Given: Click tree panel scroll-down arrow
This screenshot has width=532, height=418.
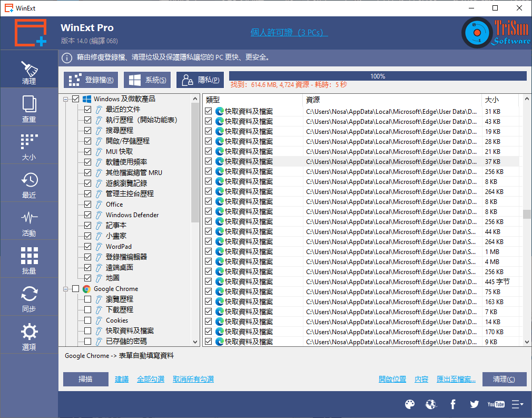Looking at the screenshot, I should 195,342.
